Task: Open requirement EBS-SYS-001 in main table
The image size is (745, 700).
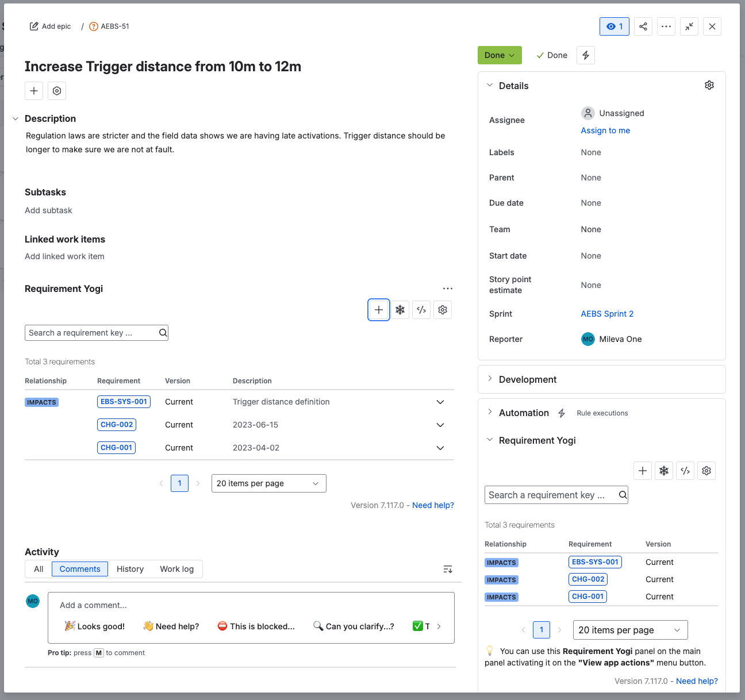Action: (124, 402)
